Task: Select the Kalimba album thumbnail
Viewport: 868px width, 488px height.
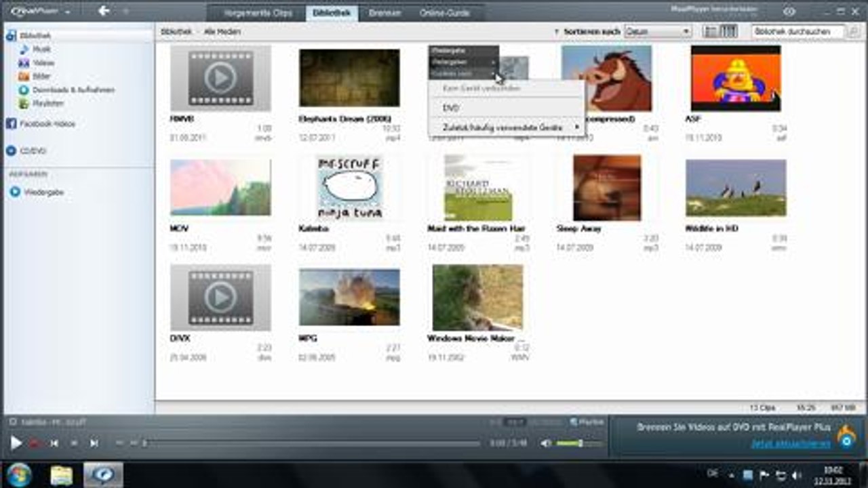Action: coord(349,188)
